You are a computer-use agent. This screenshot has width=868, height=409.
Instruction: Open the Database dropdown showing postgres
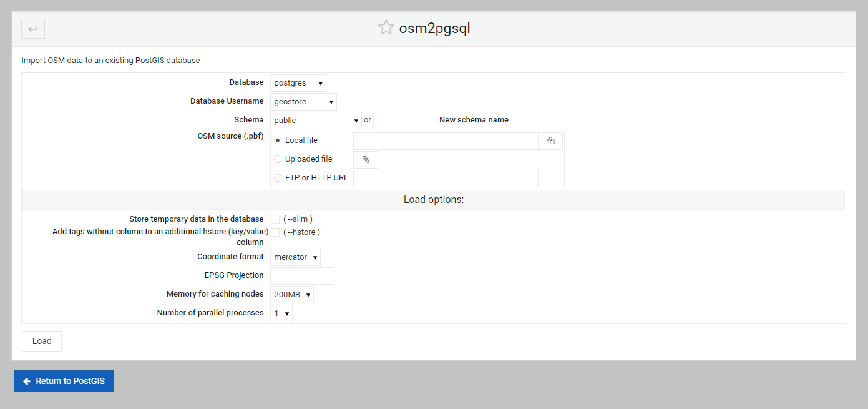298,83
